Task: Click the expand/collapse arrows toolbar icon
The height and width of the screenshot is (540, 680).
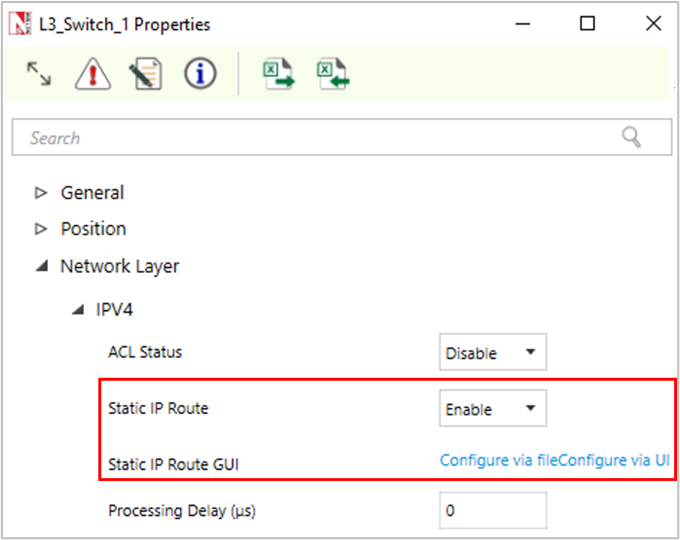Action: point(39,74)
